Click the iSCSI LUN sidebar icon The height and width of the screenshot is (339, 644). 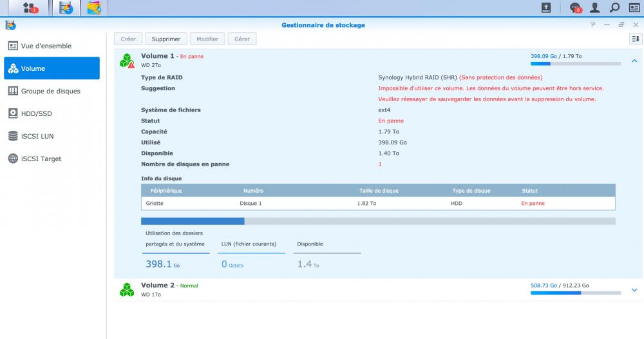point(13,136)
